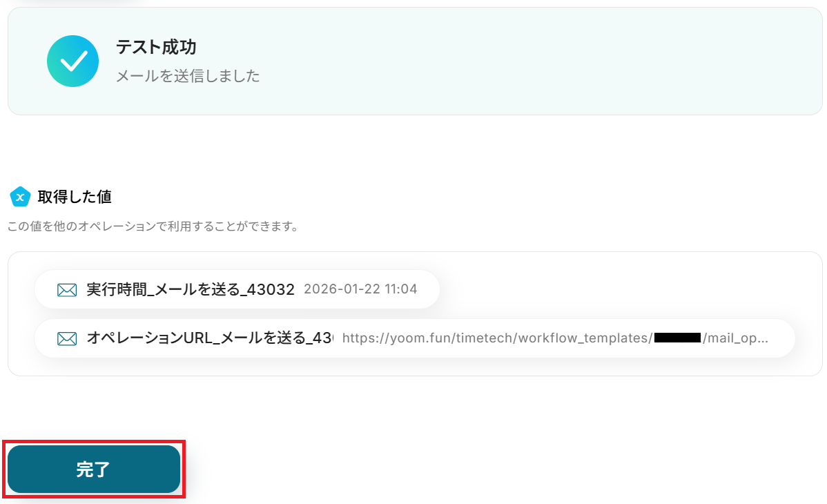Click the blue pentagon icon beside 取得した値
This screenshot has width=827, height=504.
[20, 197]
